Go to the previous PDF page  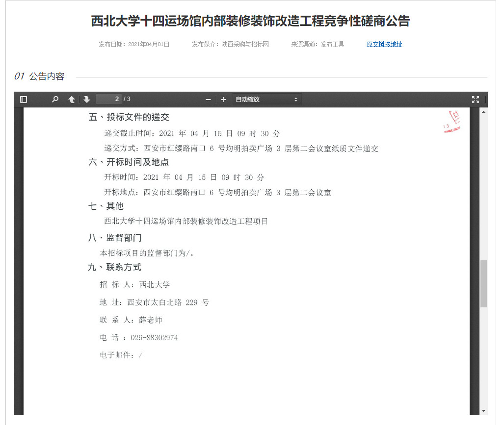tap(72, 100)
